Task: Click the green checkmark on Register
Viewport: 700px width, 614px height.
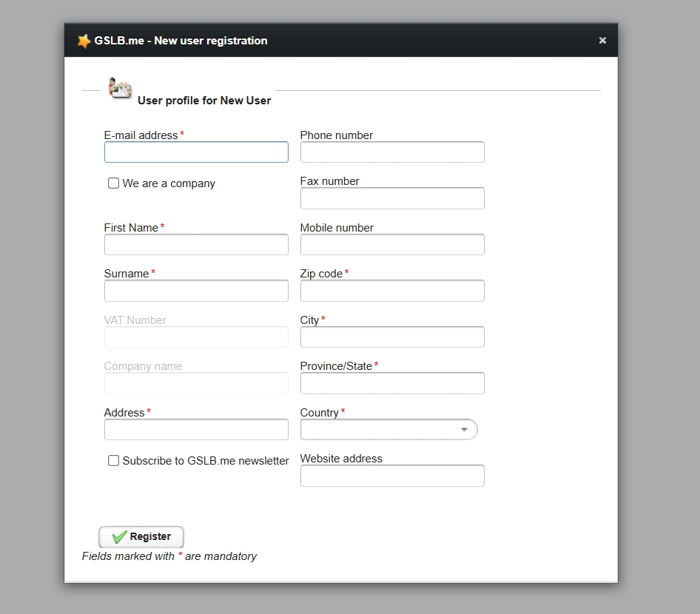Action: pyautogui.click(x=119, y=537)
